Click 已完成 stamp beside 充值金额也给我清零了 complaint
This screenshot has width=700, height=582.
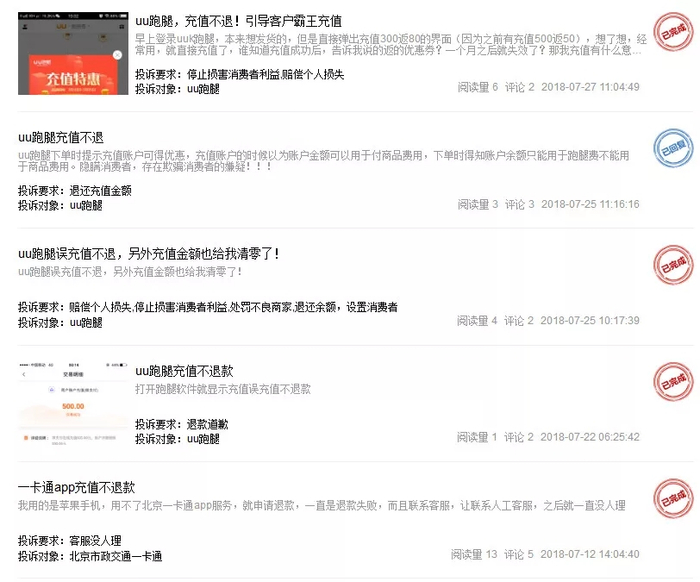pyautogui.click(x=673, y=265)
